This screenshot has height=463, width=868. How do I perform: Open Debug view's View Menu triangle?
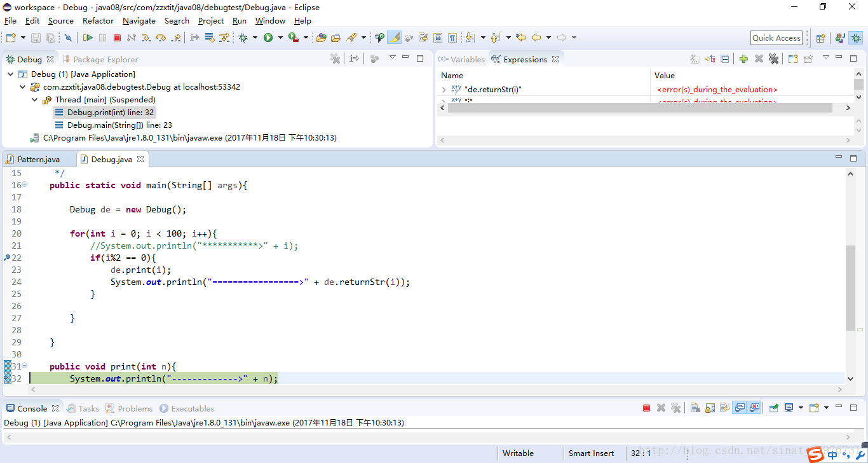pyautogui.click(x=392, y=58)
